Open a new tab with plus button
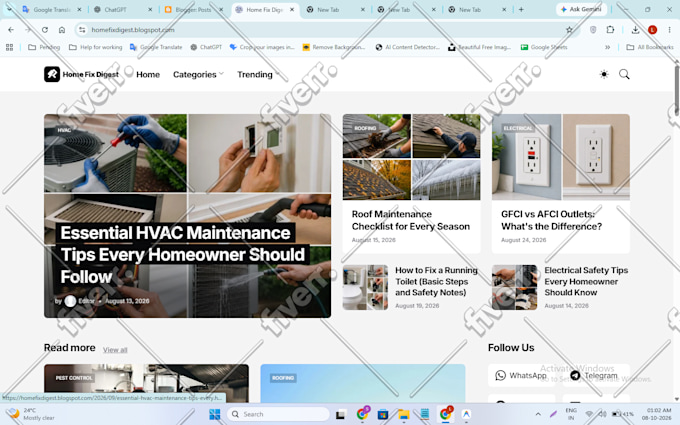This screenshot has width=680, height=425. [521, 10]
